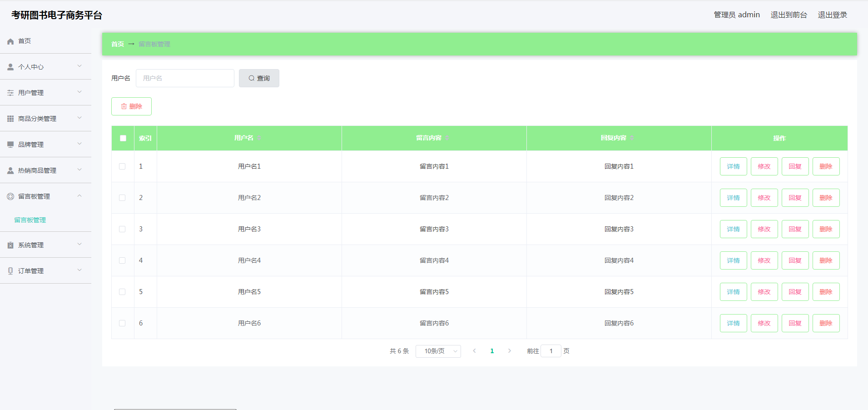
Task: Check the row for 用户名6
Action: [122, 323]
